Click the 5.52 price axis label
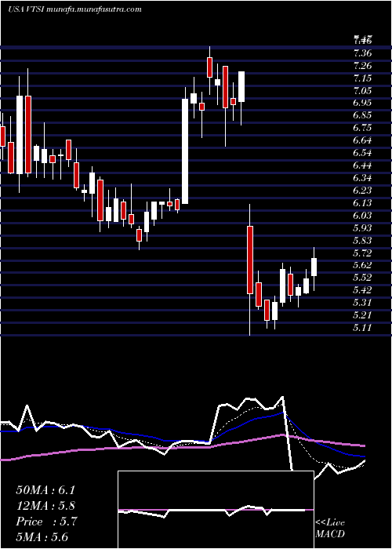 [362, 278]
